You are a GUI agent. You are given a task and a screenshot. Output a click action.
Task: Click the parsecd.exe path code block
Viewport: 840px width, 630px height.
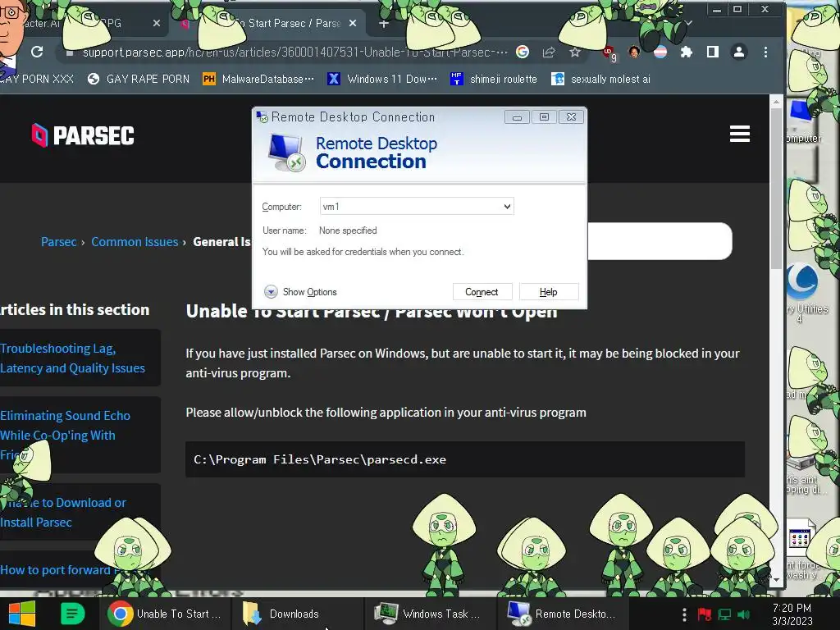point(465,459)
